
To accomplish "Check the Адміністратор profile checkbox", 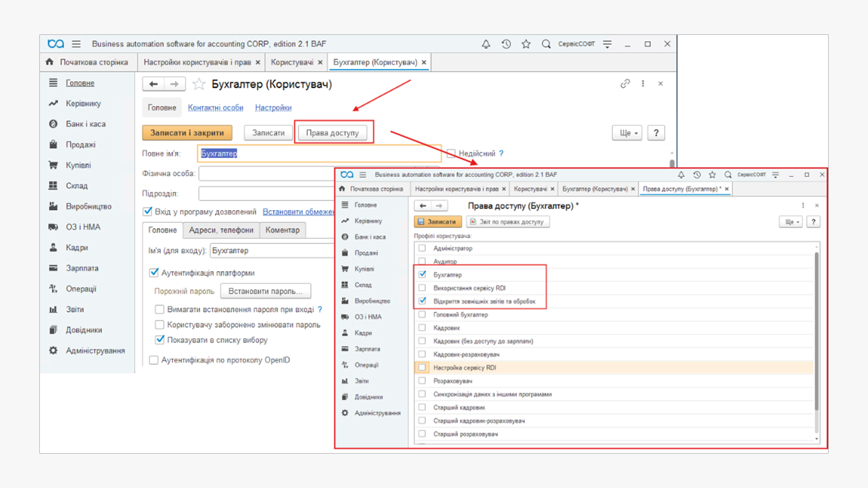I will [422, 248].
